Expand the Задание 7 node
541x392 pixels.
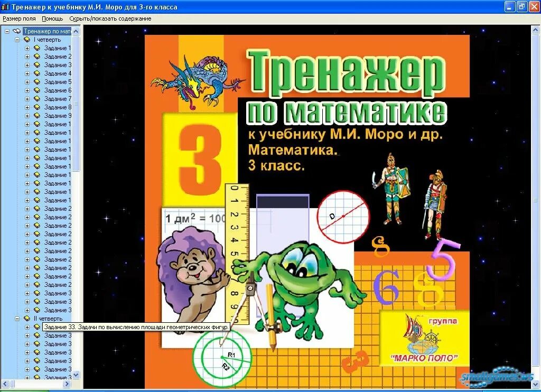[27, 99]
